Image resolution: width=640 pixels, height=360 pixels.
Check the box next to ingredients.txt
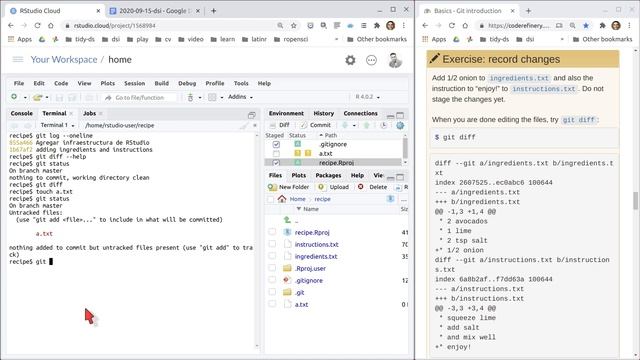tap(272, 256)
